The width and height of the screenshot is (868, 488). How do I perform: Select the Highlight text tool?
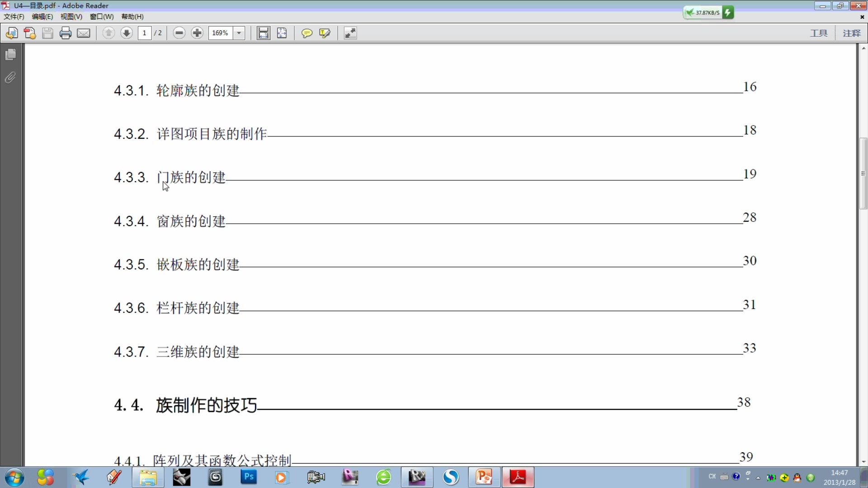(x=325, y=33)
